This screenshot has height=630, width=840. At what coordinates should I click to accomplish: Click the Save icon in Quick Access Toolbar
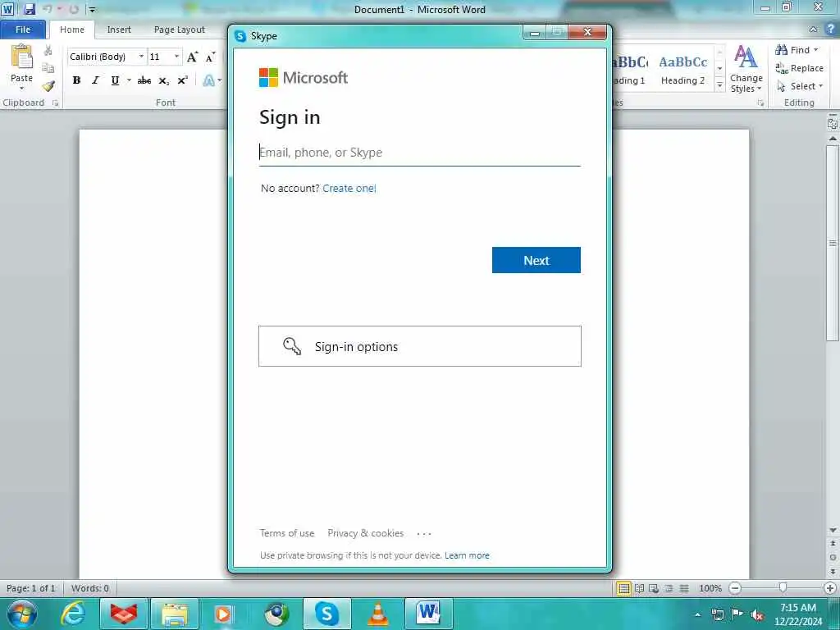click(x=30, y=9)
